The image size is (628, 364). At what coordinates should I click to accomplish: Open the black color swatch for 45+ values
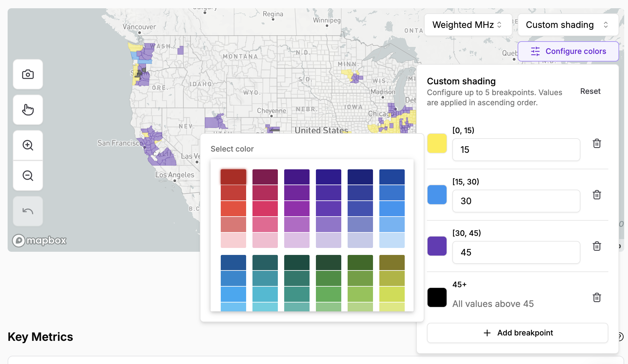(437, 297)
